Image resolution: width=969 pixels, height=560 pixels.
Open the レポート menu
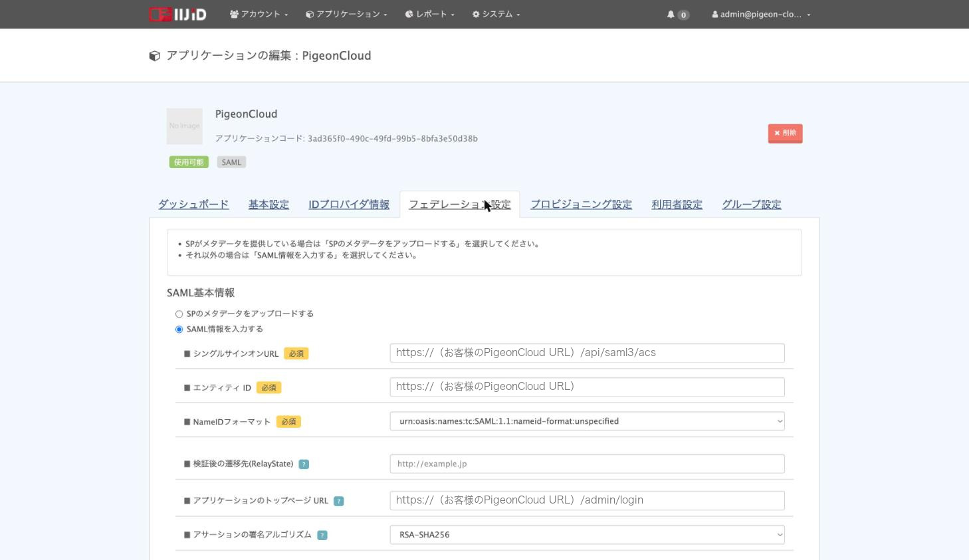[430, 14]
